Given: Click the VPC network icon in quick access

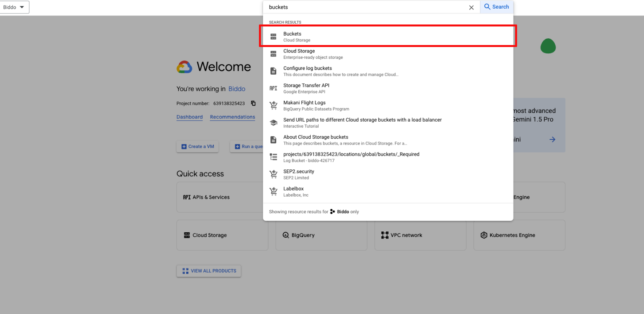Looking at the screenshot, I should 385,235.
